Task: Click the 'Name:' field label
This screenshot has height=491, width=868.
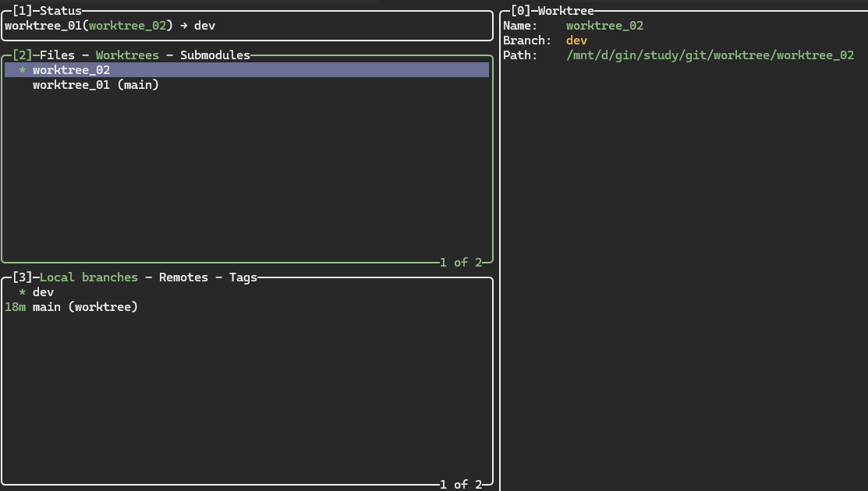Action: tap(520, 26)
